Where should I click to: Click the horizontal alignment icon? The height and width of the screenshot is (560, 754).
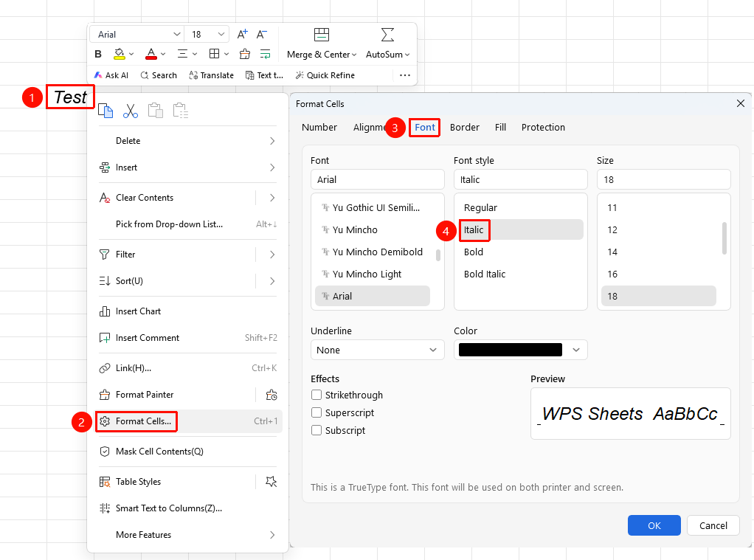coord(182,54)
